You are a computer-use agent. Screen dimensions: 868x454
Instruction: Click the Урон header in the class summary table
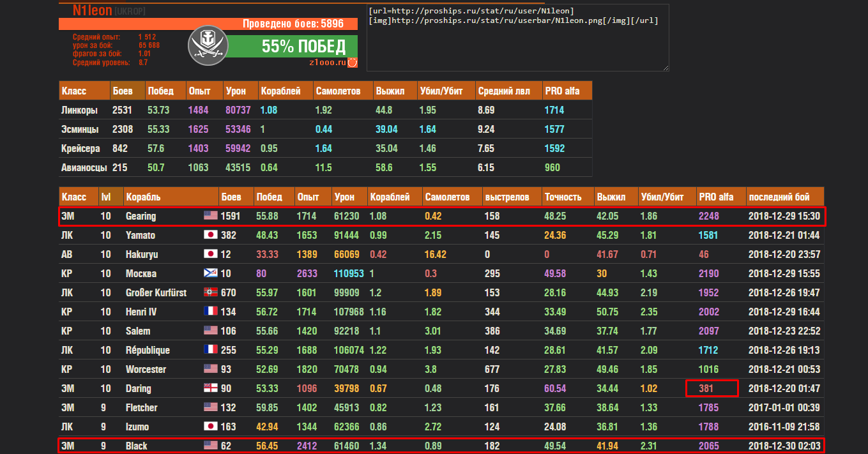coord(240,91)
